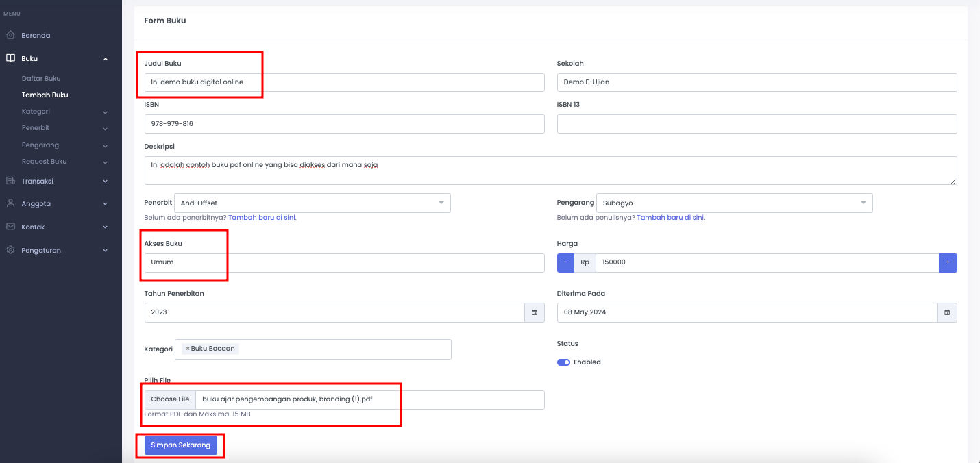
Task: Toggle the Enabled status switch
Action: point(563,362)
